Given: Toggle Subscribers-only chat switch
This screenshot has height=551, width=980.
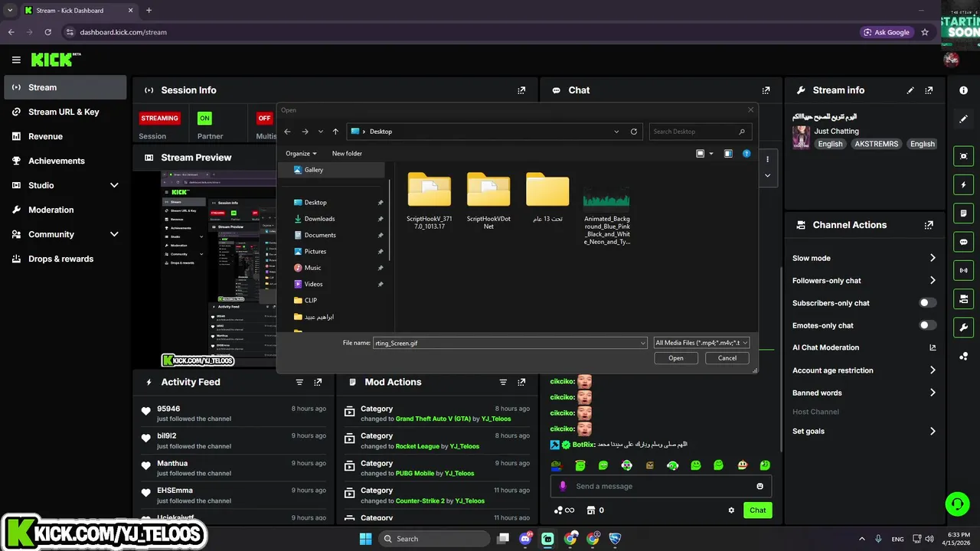Looking at the screenshot, I should (x=927, y=303).
